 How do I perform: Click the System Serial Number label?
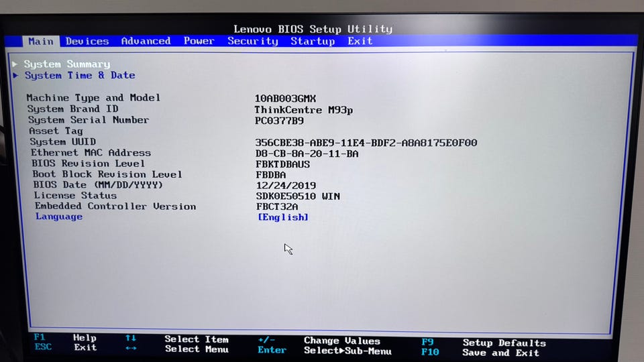pyautogui.click(x=89, y=120)
